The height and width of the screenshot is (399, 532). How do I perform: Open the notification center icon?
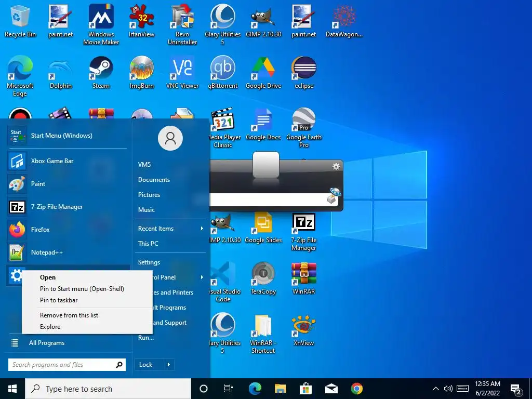516,390
